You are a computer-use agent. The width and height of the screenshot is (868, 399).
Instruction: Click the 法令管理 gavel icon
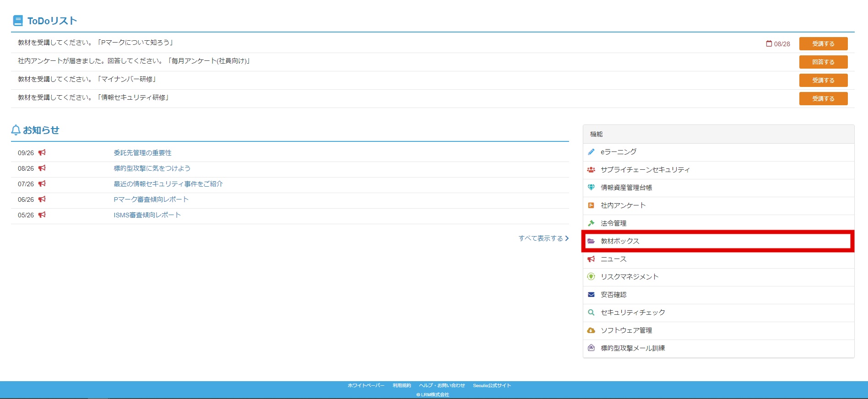tap(591, 223)
